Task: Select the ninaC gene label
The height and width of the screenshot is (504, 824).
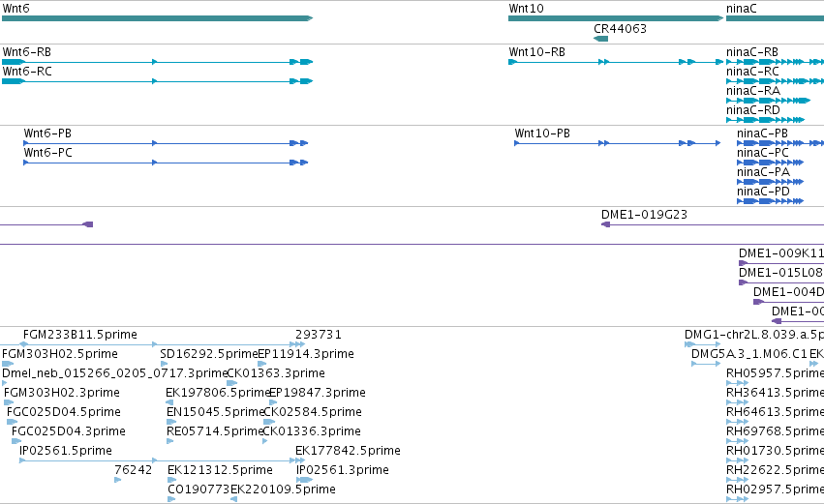Action: [x=742, y=9]
